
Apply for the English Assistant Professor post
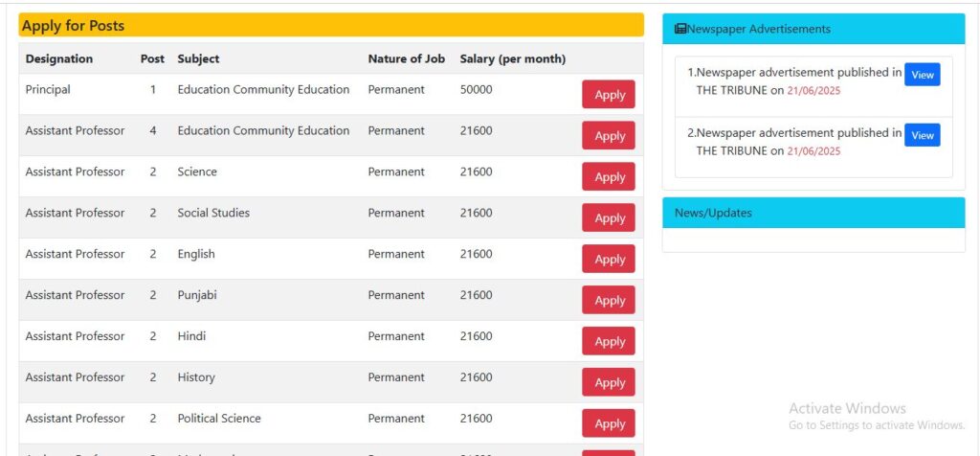click(x=609, y=260)
